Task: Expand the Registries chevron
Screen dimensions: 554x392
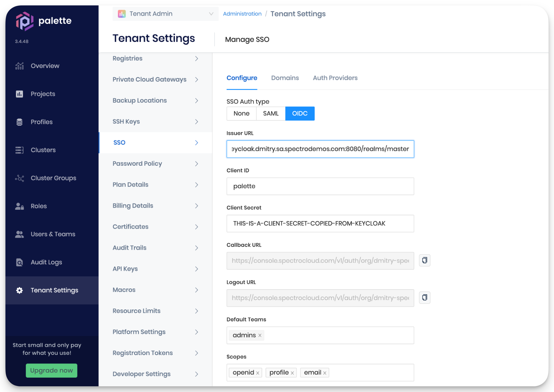Action: click(196, 59)
